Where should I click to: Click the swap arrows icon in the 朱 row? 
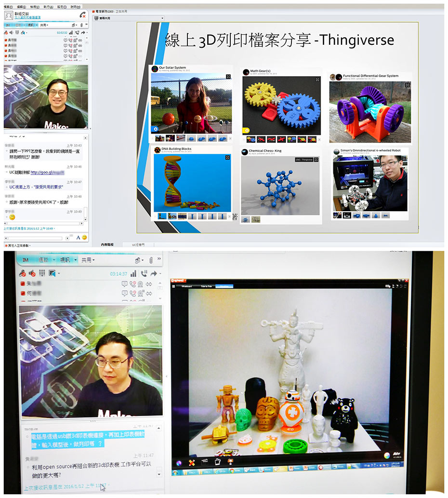(x=149, y=283)
